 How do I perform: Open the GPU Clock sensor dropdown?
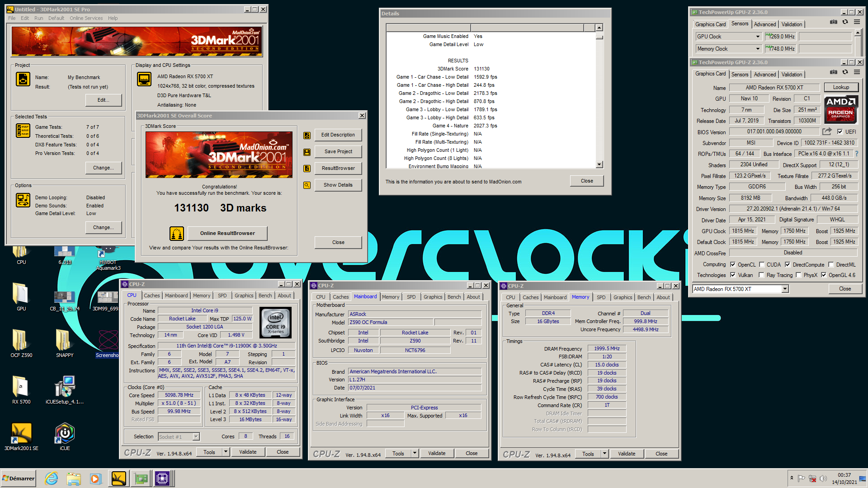pos(758,37)
